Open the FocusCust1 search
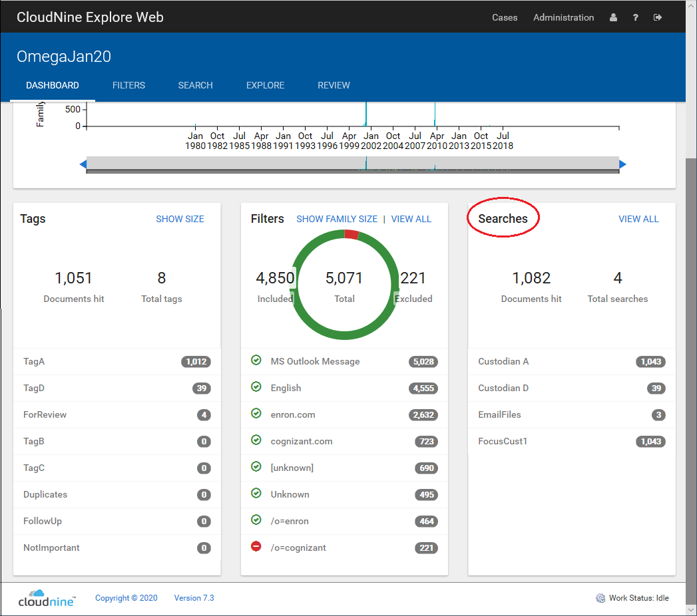This screenshot has width=697, height=616. pyautogui.click(x=572, y=442)
